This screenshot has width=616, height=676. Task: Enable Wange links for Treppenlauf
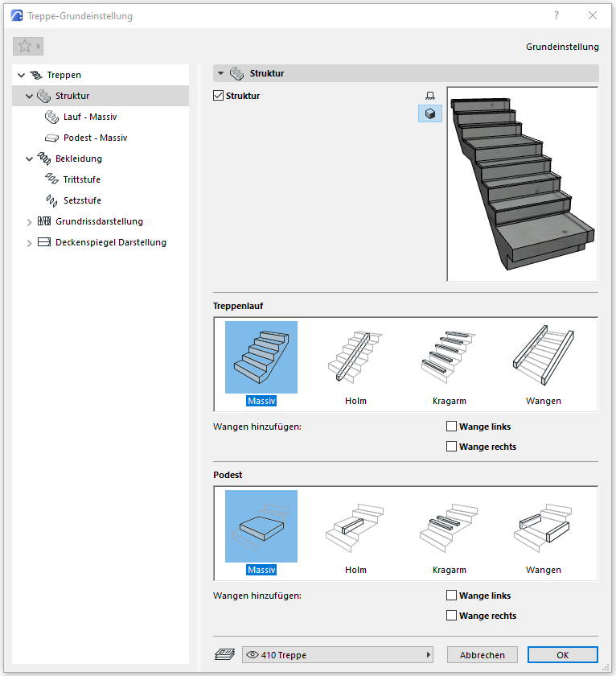coord(451,427)
